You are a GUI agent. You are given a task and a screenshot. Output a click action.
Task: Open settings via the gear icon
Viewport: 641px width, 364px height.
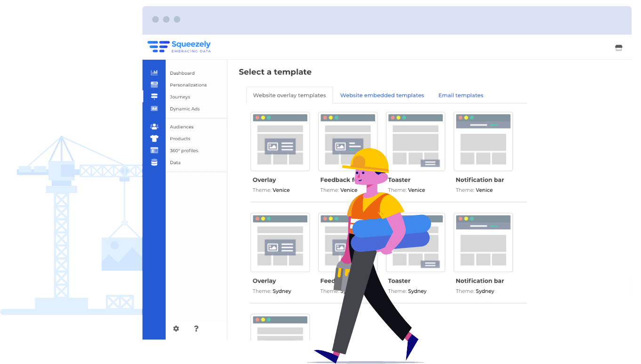coord(176,329)
